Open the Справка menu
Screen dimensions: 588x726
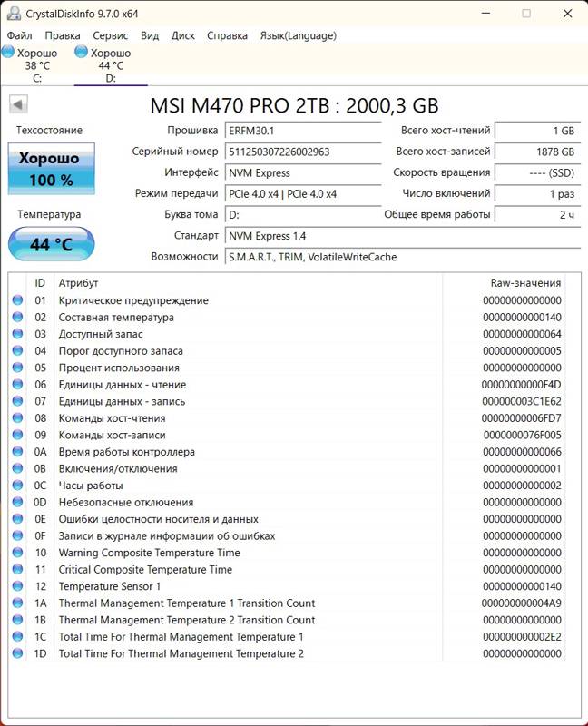pos(227,35)
